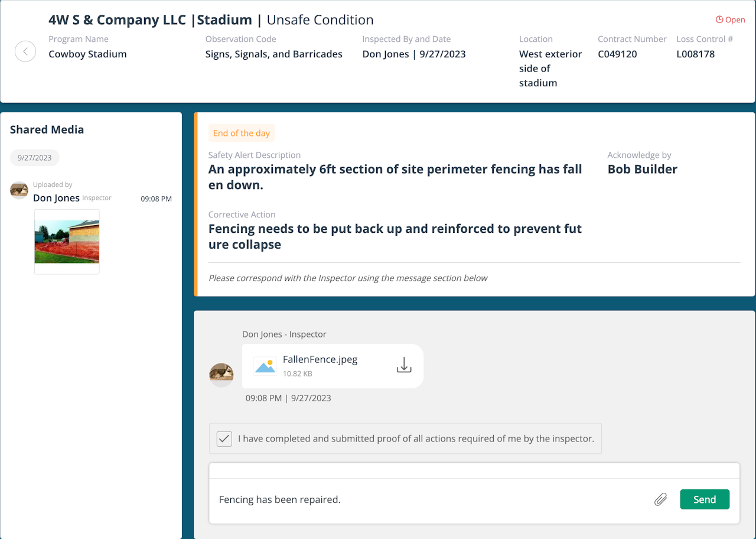Open the FallenFence.jpeg file name

pyautogui.click(x=320, y=359)
